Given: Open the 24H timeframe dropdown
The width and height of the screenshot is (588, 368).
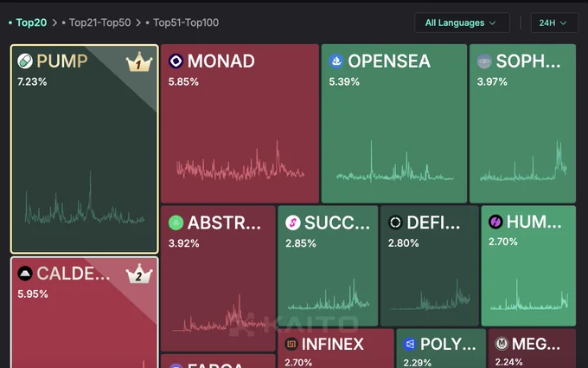Looking at the screenshot, I should (x=554, y=23).
